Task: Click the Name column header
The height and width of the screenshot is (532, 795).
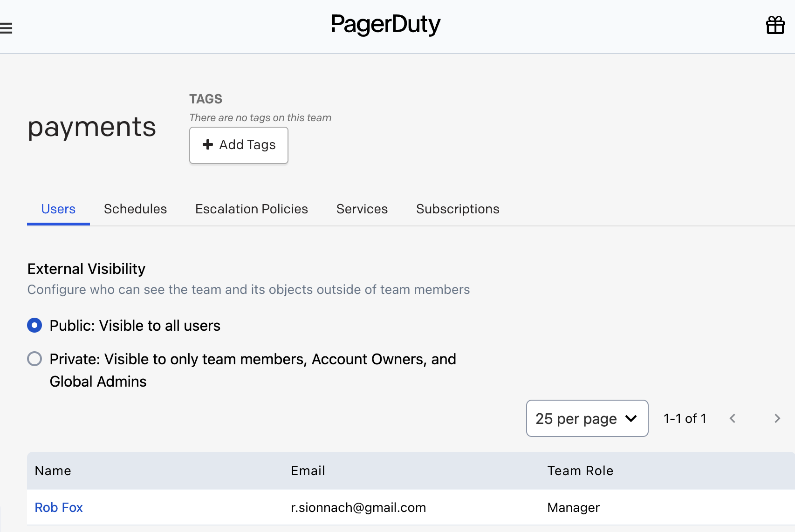Action: click(53, 471)
